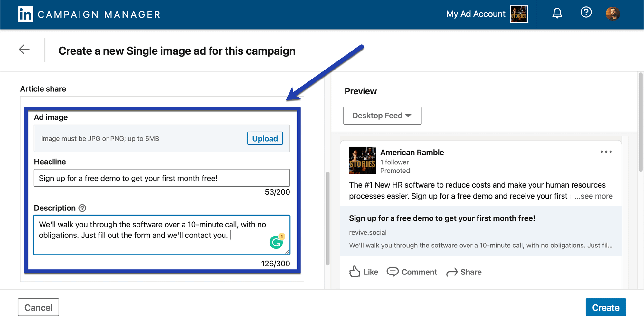Click the preview panel scrollbar
The height and width of the screenshot is (325, 644).
(x=641, y=122)
